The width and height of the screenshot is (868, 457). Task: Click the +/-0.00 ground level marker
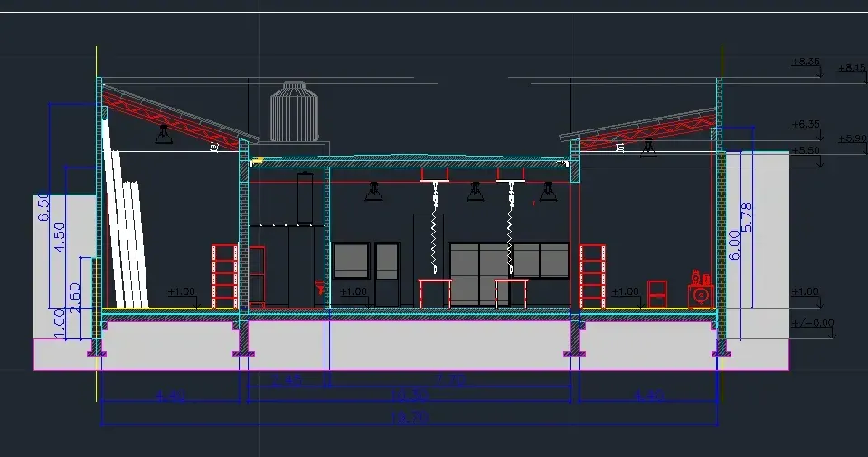coord(813,323)
